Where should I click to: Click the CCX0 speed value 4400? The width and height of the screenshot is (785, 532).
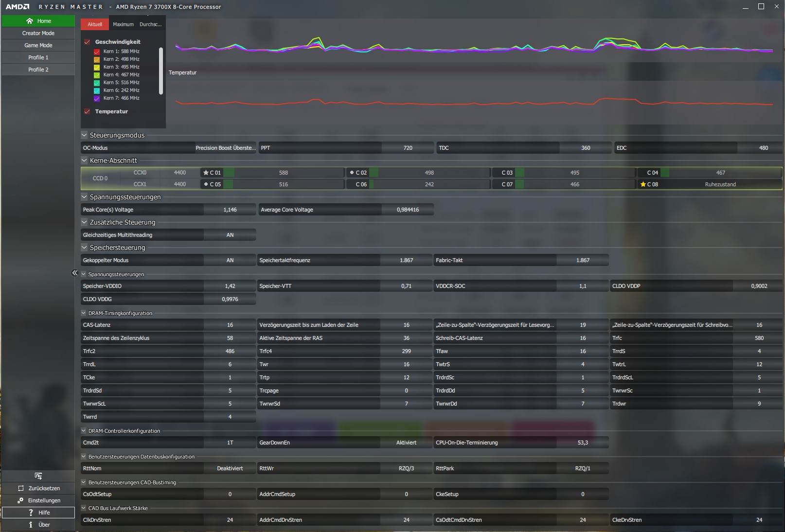point(180,173)
